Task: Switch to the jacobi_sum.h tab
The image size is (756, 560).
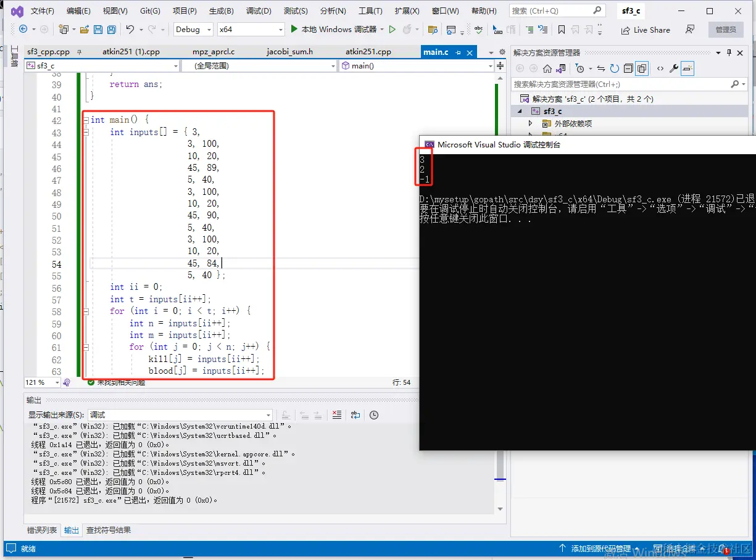Action: [289, 52]
